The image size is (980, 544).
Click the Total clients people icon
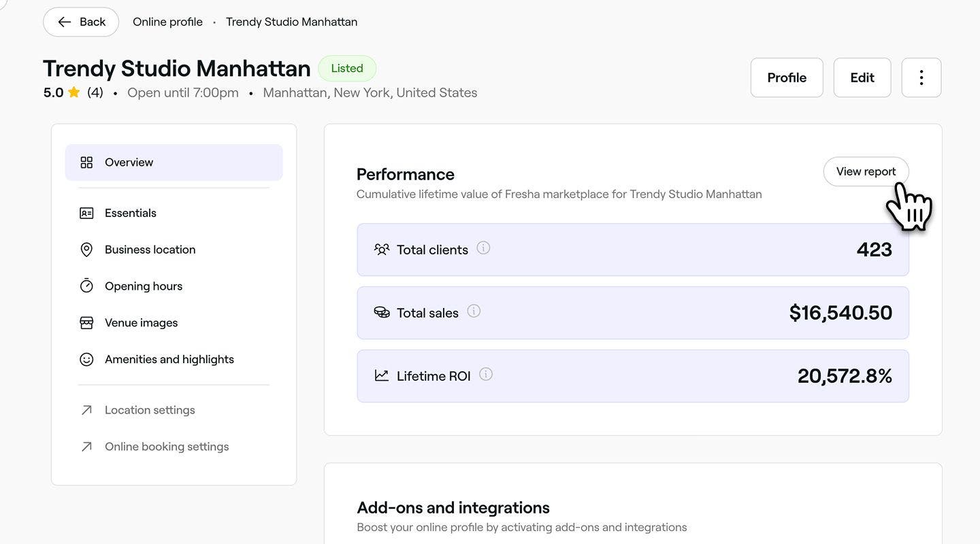pyautogui.click(x=382, y=250)
